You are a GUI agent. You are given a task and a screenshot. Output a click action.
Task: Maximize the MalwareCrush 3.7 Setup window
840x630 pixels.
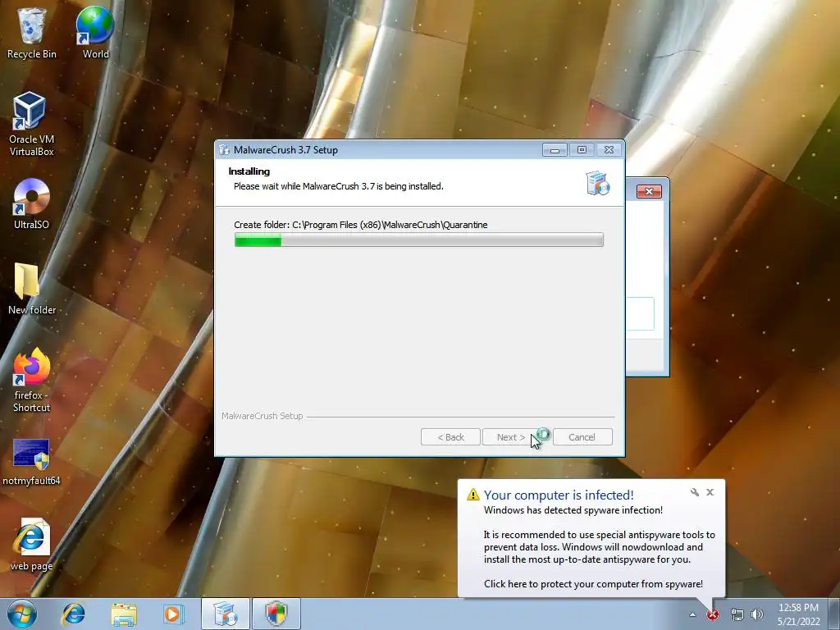click(582, 150)
